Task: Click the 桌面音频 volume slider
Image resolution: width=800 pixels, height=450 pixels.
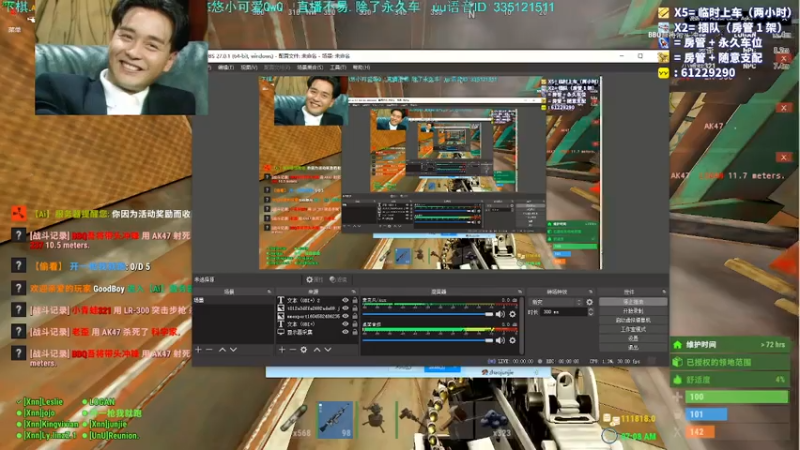Action: click(428, 340)
